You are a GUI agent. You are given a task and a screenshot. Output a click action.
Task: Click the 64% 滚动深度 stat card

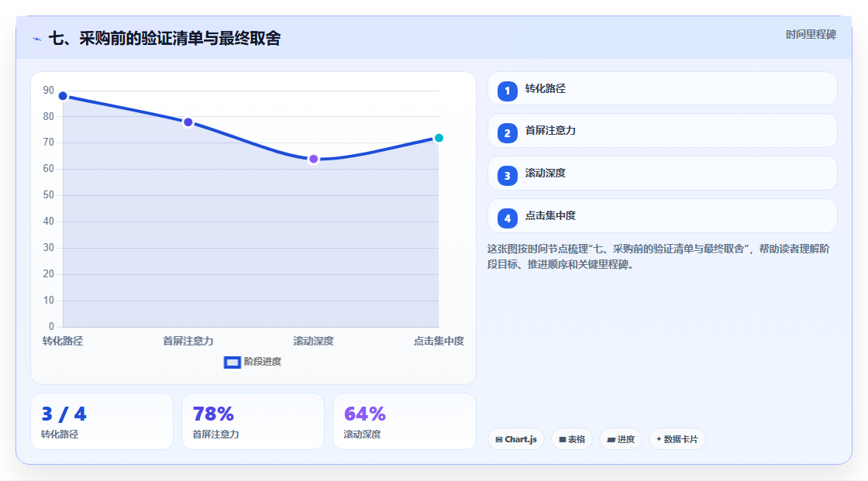[405, 421]
